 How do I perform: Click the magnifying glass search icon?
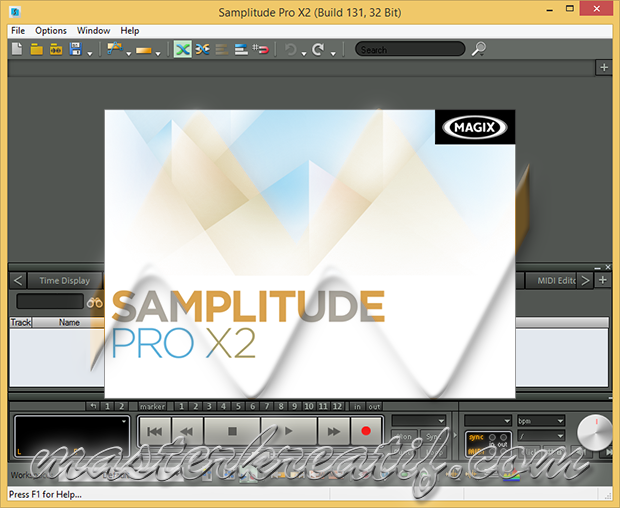tap(478, 49)
